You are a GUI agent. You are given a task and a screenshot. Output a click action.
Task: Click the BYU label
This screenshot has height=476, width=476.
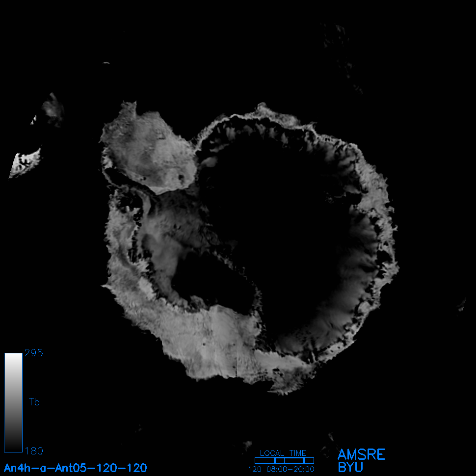[x=350, y=467]
